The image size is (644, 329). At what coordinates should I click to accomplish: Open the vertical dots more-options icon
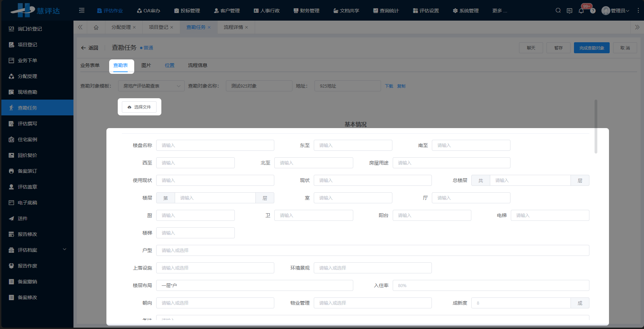[638, 10]
